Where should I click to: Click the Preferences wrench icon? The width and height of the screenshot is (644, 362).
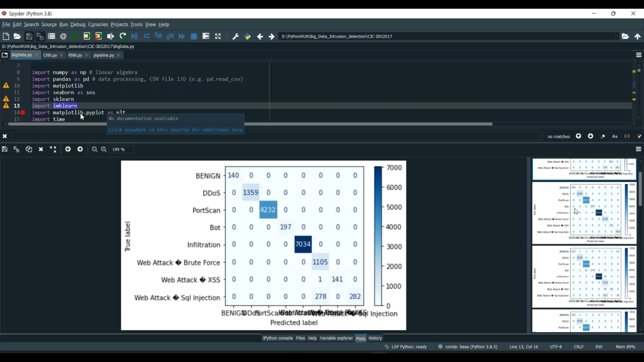pos(236,36)
